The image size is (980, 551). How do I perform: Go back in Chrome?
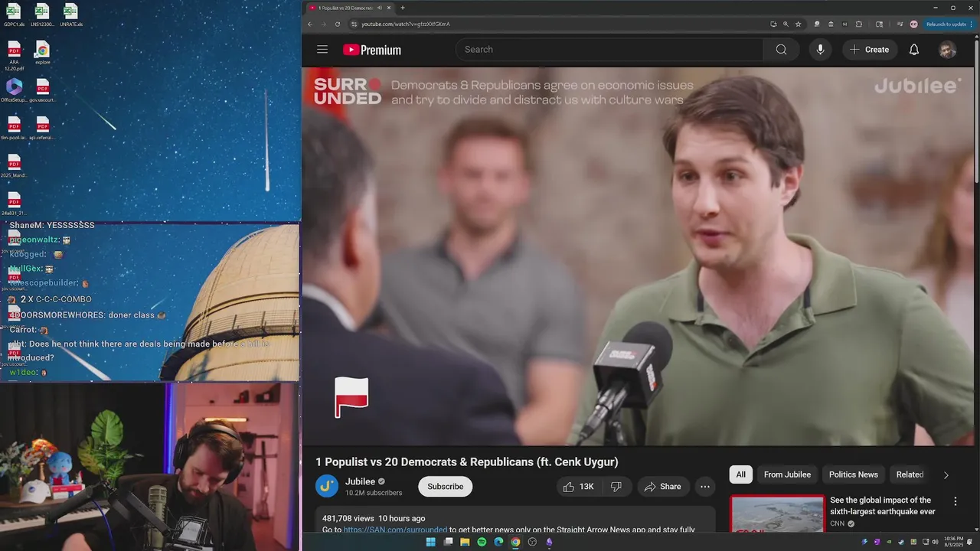[310, 24]
